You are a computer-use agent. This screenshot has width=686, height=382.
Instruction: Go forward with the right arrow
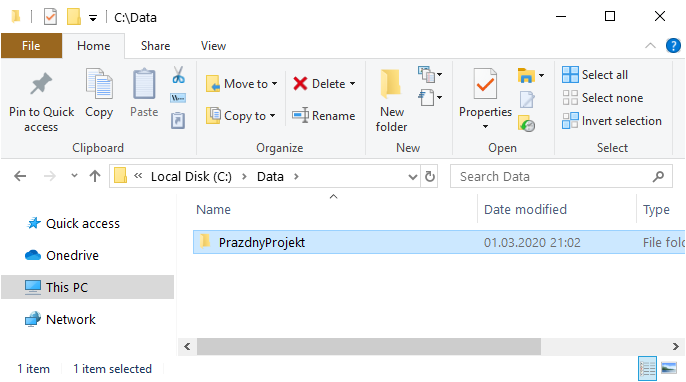[49, 176]
